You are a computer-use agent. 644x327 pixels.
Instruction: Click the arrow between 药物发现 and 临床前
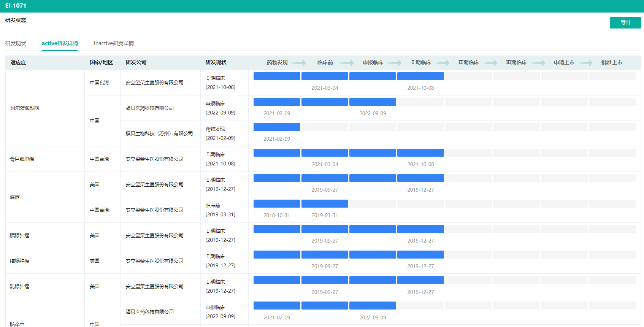[299, 63]
